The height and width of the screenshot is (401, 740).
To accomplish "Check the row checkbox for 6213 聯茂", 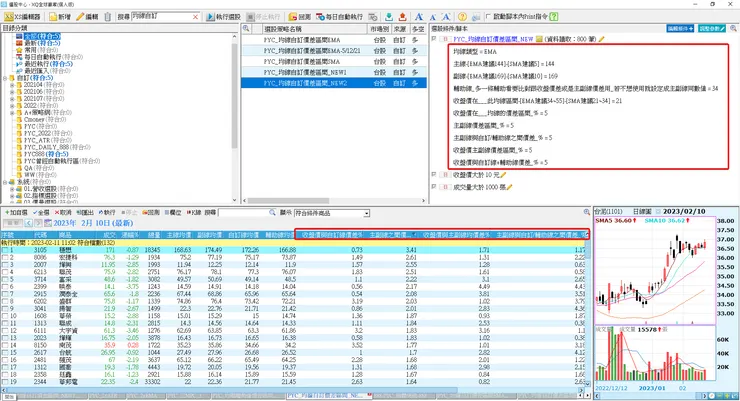I will click(5, 272).
